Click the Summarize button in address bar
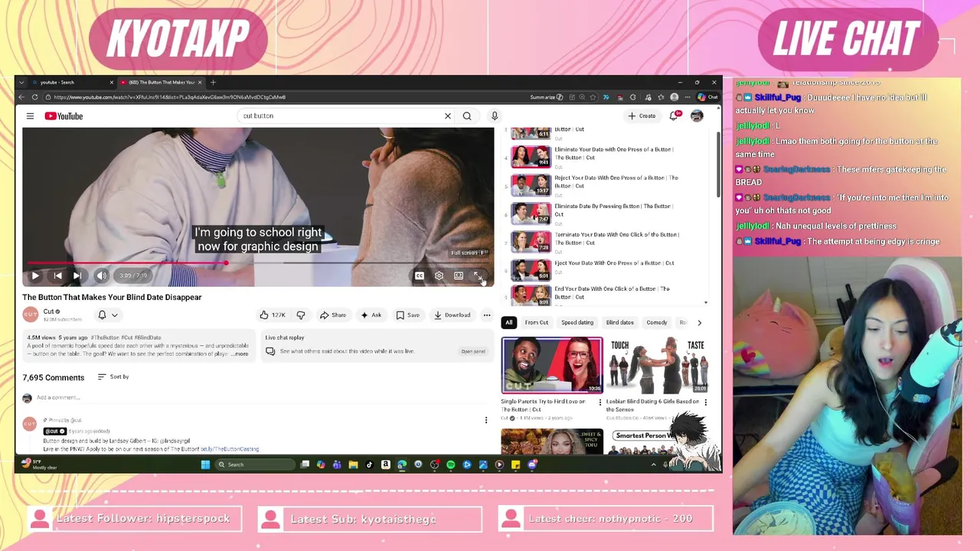The width and height of the screenshot is (980, 551). click(546, 97)
